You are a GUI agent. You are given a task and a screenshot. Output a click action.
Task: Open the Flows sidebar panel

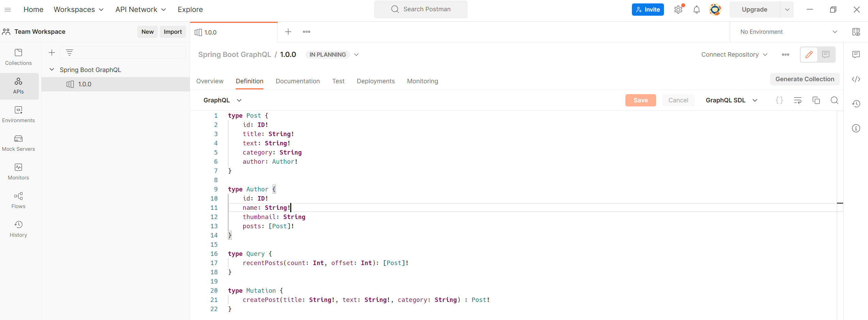18,201
